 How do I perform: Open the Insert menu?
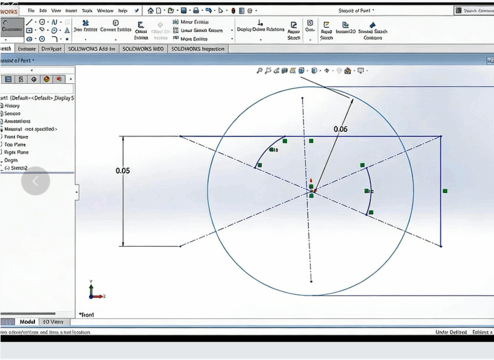tap(71, 11)
